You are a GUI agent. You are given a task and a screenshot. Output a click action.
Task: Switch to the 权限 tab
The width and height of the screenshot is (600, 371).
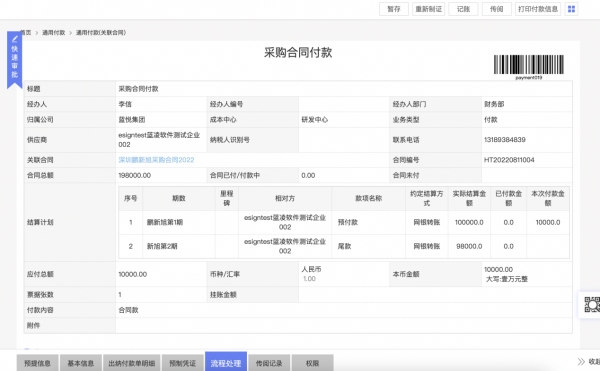[x=312, y=363]
